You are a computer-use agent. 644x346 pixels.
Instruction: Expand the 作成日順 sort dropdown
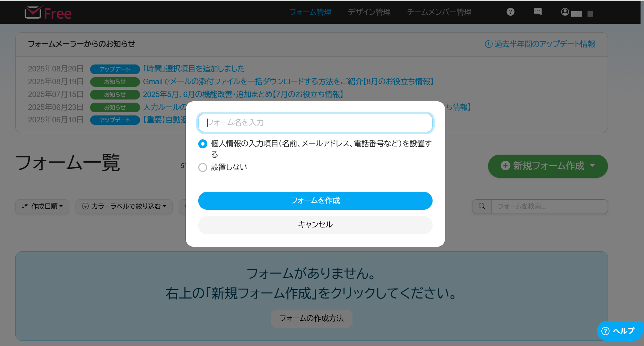click(x=42, y=206)
